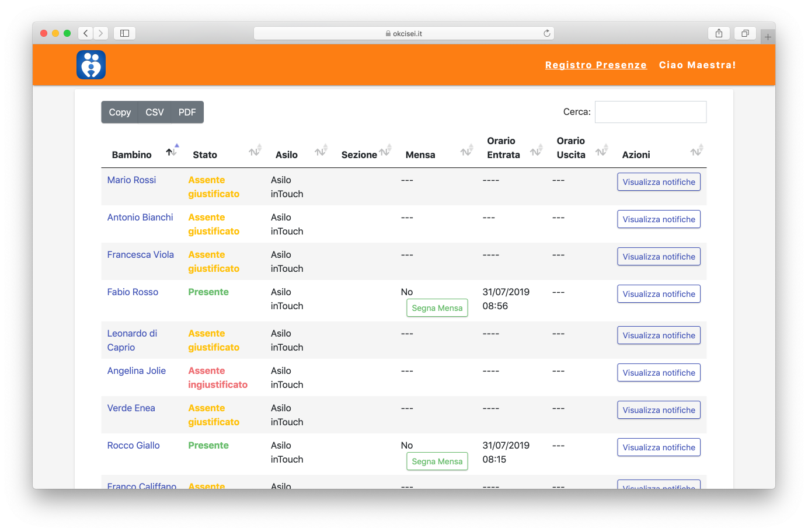Export table with the PDF button
The width and height of the screenshot is (808, 532).
tap(187, 112)
